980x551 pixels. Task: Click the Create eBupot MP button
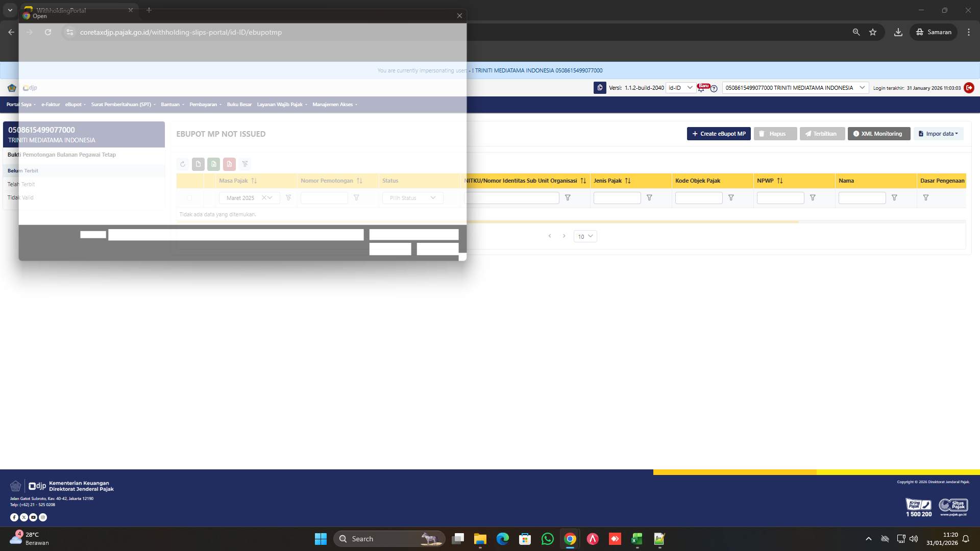[x=719, y=134]
